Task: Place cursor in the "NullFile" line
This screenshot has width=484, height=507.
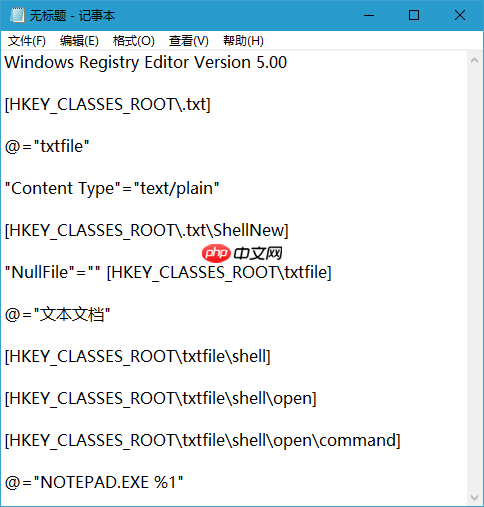Action: click(168, 272)
